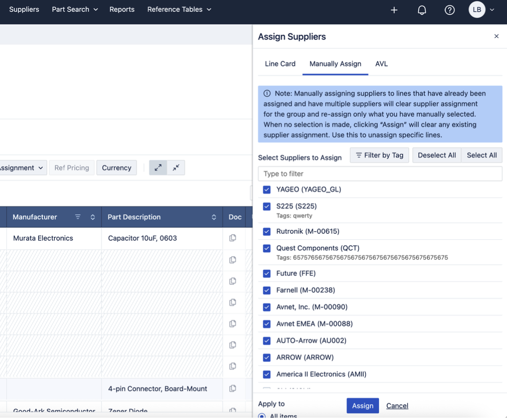Select the All items radio button
The image size is (507, 420).
(262, 416)
